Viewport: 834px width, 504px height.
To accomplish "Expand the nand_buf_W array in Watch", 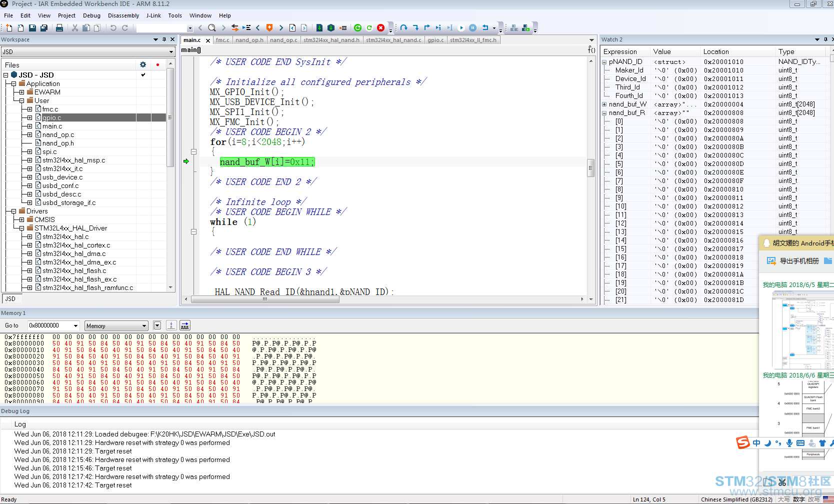I will [604, 104].
